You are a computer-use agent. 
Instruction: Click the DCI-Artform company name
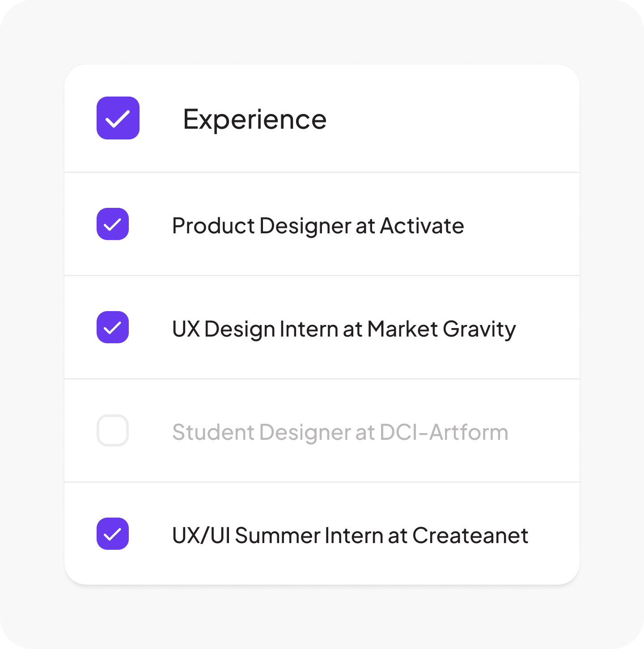pyautogui.click(x=444, y=432)
